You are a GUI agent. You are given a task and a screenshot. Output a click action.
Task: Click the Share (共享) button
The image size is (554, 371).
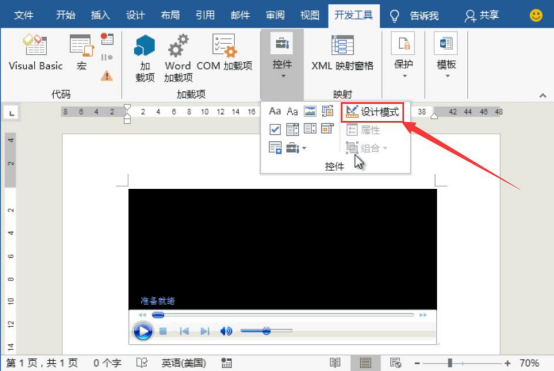click(x=482, y=15)
